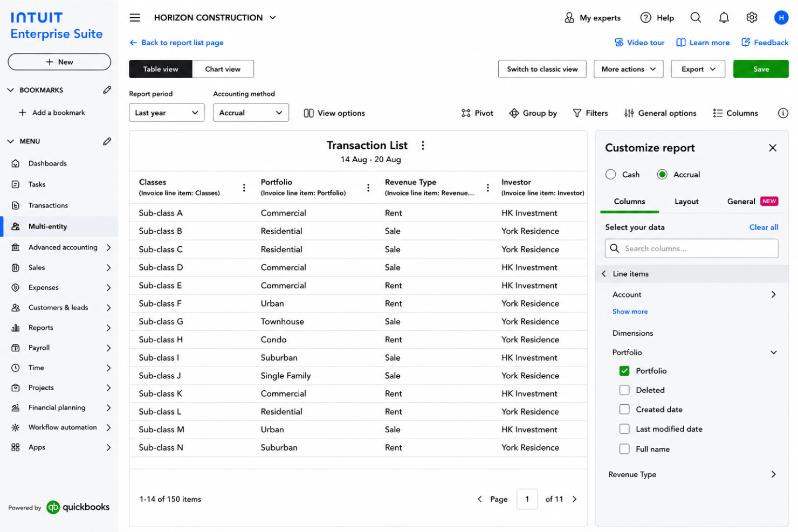Open the Pivot tool
Viewport: 798px width, 532px height.
[x=477, y=113]
